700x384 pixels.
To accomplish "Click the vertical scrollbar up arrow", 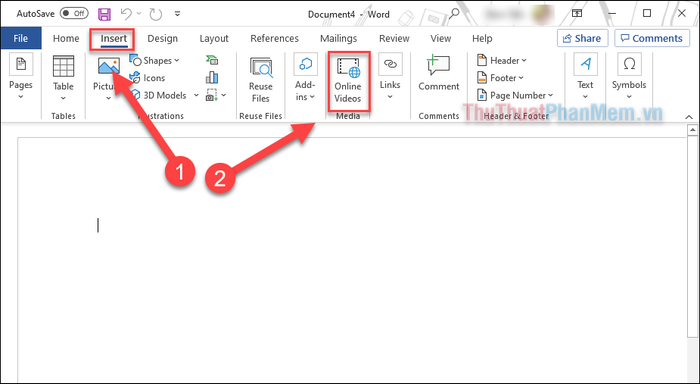I will (692, 130).
